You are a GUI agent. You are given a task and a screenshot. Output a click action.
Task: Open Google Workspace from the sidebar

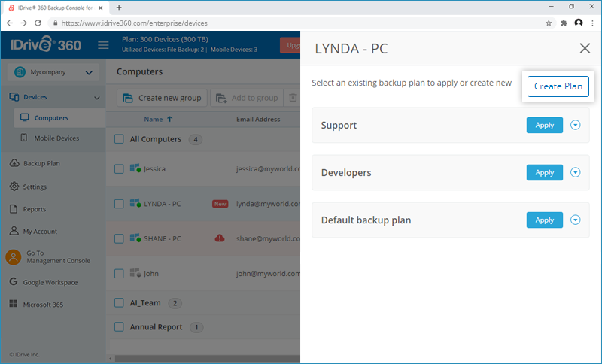(x=50, y=282)
